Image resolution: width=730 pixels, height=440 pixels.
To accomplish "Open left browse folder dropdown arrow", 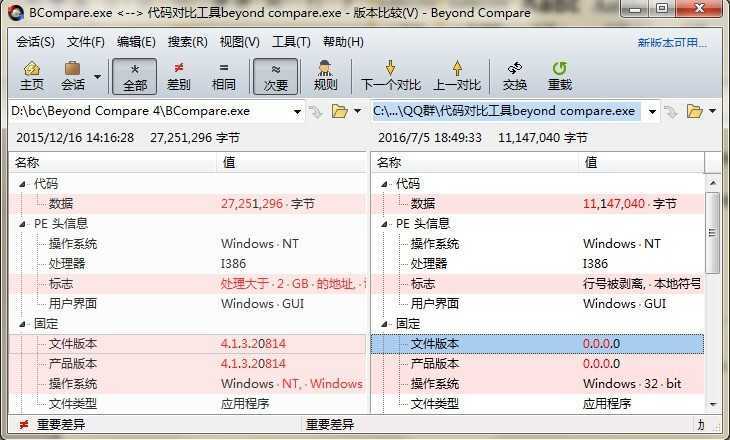I will tap(358, 111).
